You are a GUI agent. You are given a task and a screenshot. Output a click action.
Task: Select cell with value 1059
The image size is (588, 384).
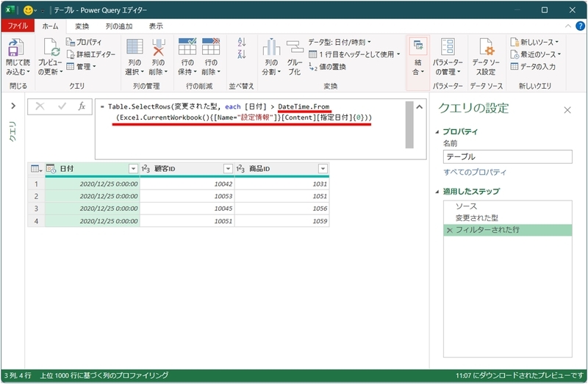pos(282,221)
